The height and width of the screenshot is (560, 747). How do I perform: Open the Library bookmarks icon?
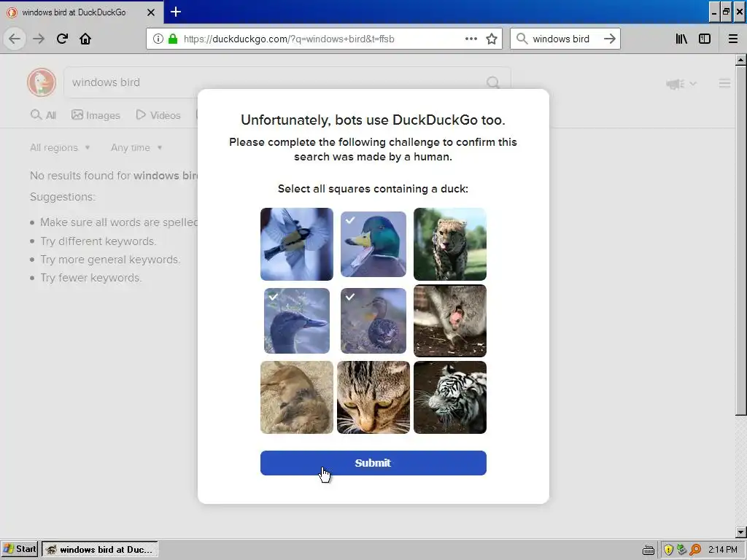pyautogui.click(x=681, y=39)
